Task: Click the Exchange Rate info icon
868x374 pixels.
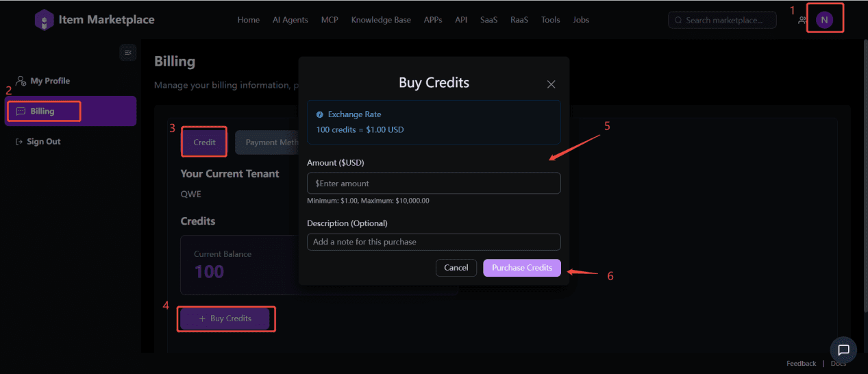Action: (x=320, y=114)
